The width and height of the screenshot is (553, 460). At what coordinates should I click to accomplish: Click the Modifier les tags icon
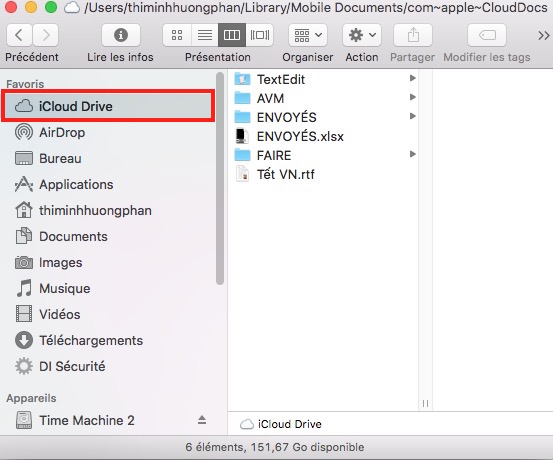coord(487,35)
